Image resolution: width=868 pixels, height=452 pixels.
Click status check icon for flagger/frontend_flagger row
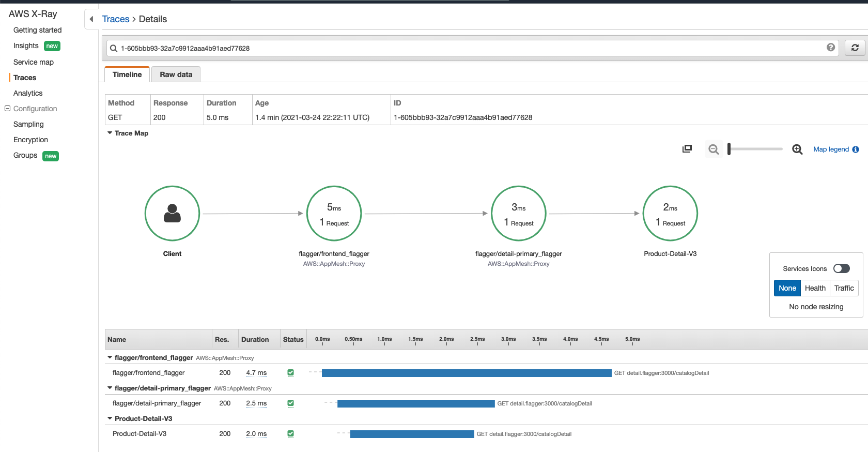click(x=290, y=372)
